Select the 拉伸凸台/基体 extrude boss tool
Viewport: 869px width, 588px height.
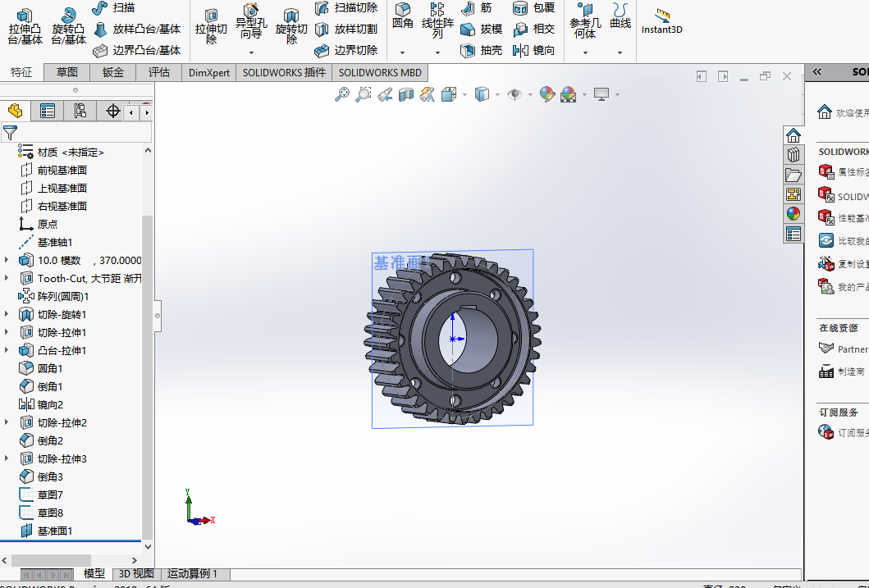(x=25, y=26)
